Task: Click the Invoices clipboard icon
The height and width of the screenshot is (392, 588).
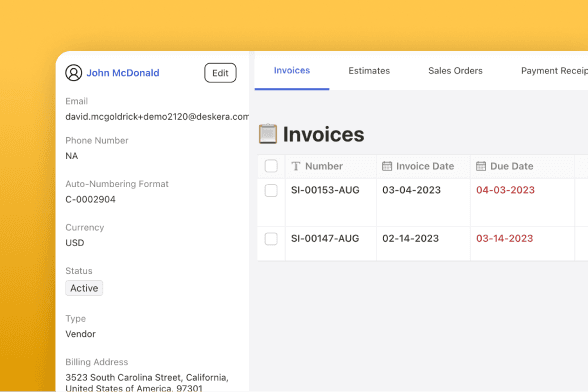Action: coord(268,134)
